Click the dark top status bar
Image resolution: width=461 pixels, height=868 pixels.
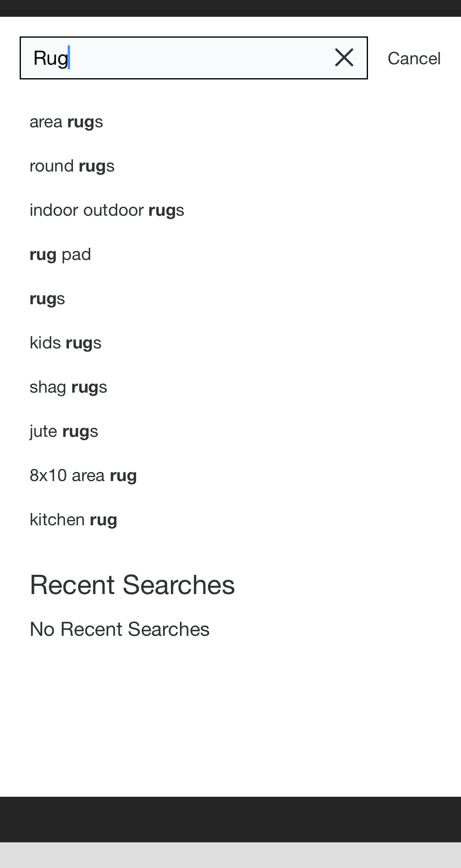click(230, 8)
